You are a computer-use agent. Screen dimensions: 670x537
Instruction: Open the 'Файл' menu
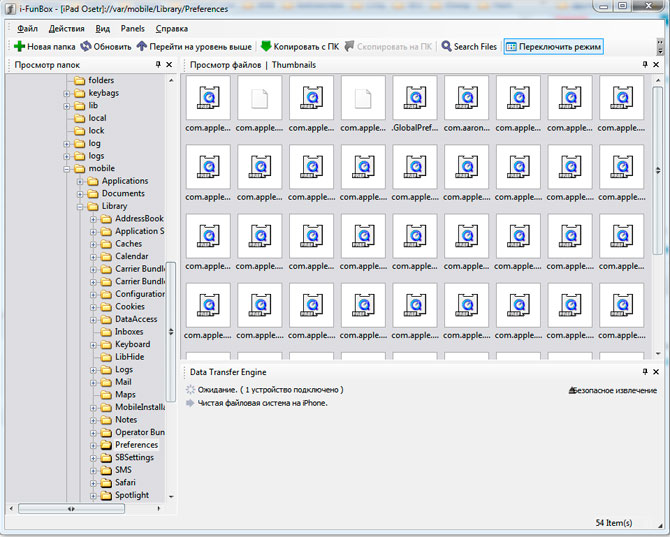[27, 29]
